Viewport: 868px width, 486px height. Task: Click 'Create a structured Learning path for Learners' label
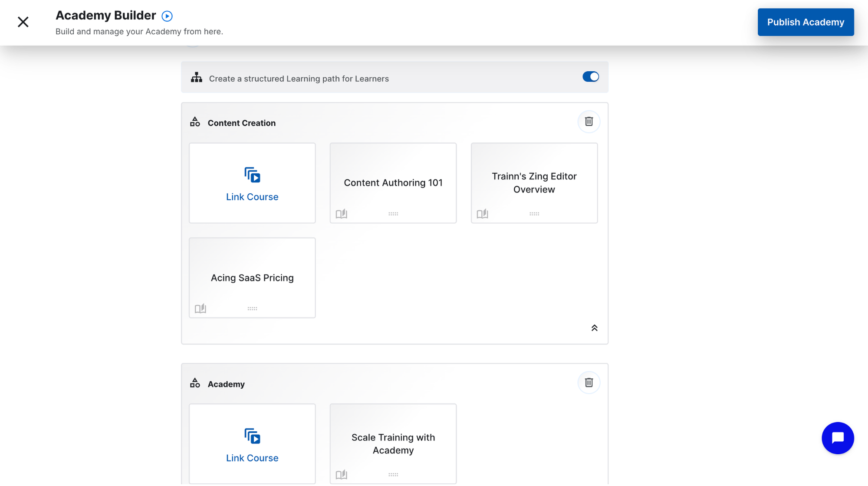point(299,79)
